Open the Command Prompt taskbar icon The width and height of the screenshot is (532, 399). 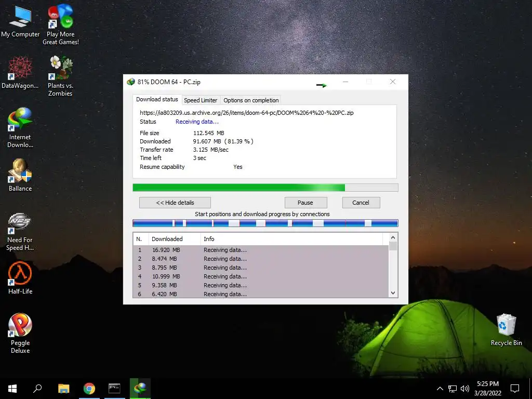tap(114, 389)
